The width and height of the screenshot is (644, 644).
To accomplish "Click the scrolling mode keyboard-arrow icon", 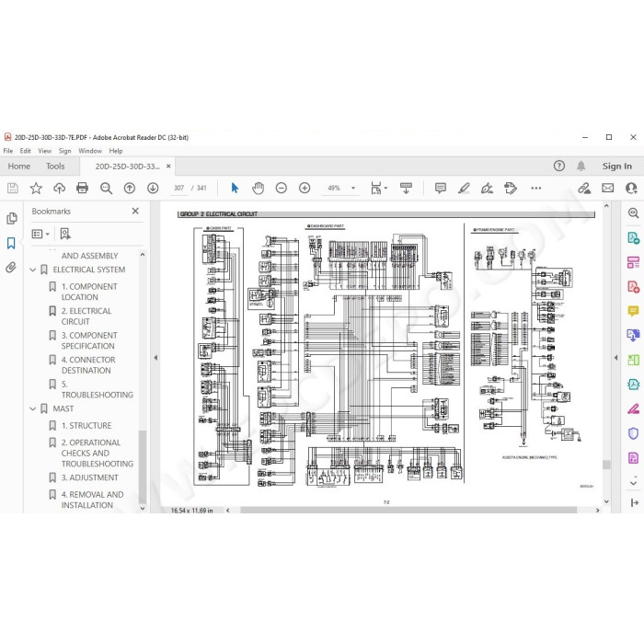I will (406, 188).
